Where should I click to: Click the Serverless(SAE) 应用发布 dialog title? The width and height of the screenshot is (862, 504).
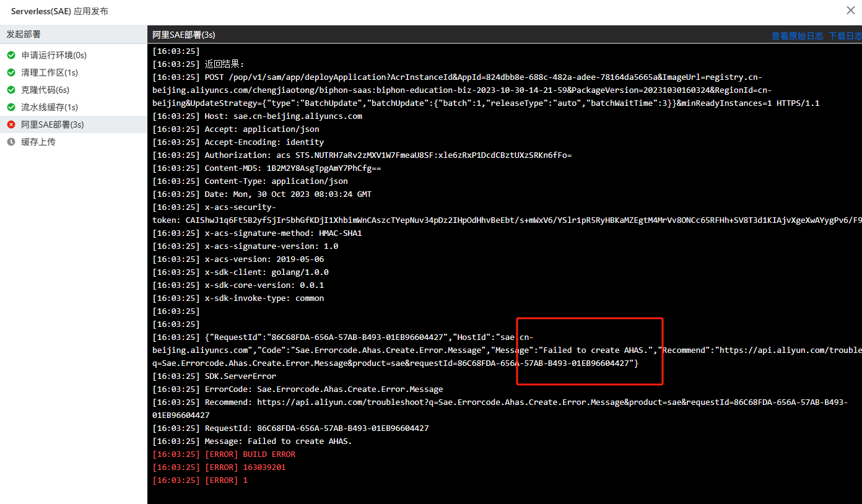pos(59,11)
